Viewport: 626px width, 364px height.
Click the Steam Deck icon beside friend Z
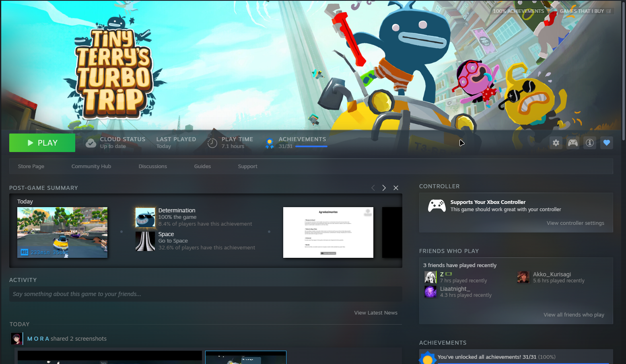(x=449, y=274)
